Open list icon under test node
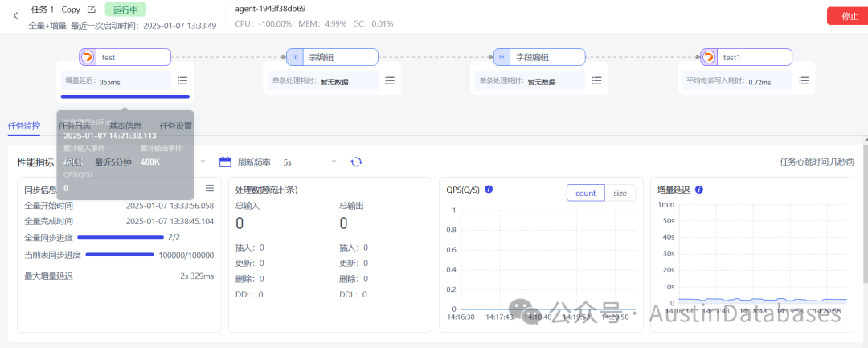The image size is (868, 348). [182, 81]
